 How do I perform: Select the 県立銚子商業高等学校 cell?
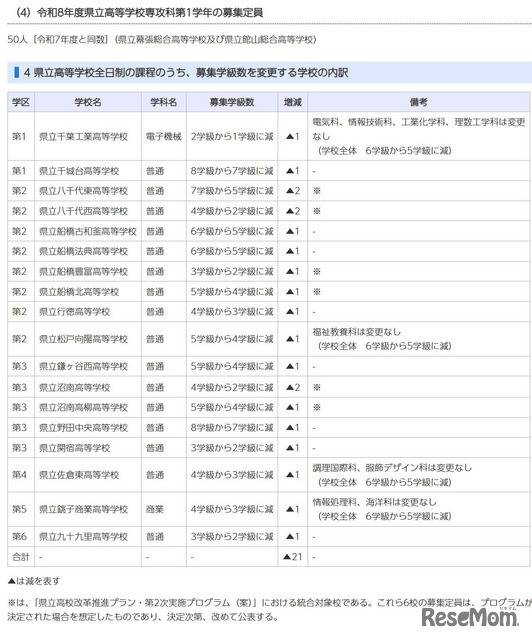88,509
